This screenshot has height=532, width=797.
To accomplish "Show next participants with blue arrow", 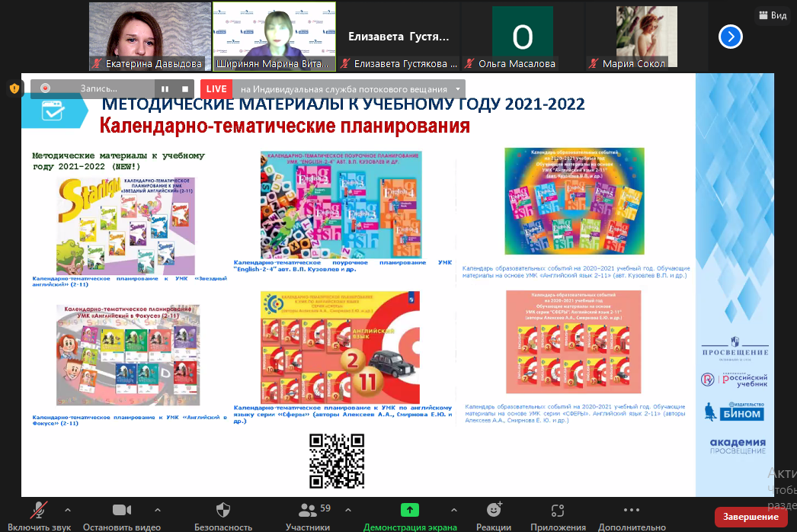I will click(731, 37).
